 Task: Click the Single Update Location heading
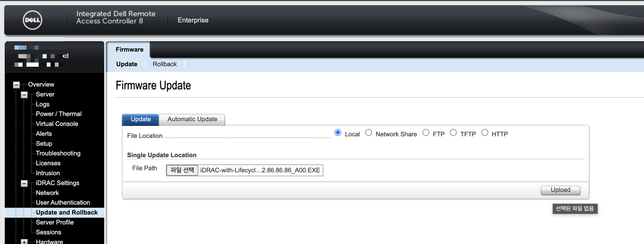point(162,155)
